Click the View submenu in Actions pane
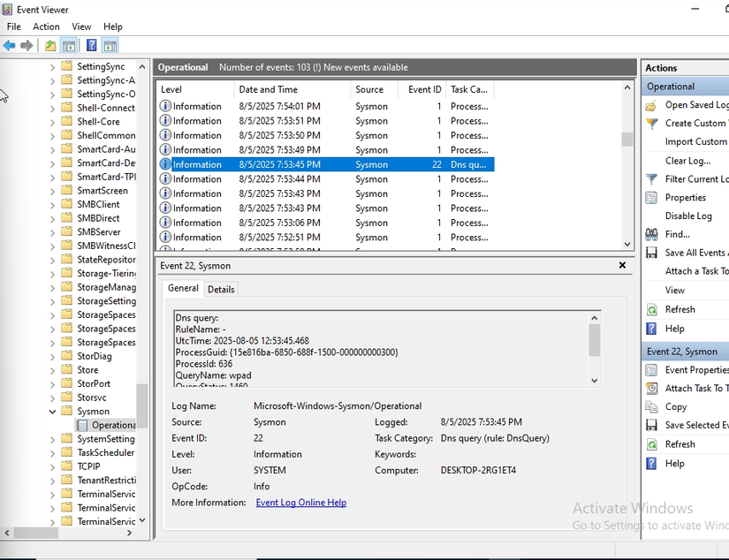Image resolution: width=729 pixels, height=560 pixels. (x=674, y=291)
